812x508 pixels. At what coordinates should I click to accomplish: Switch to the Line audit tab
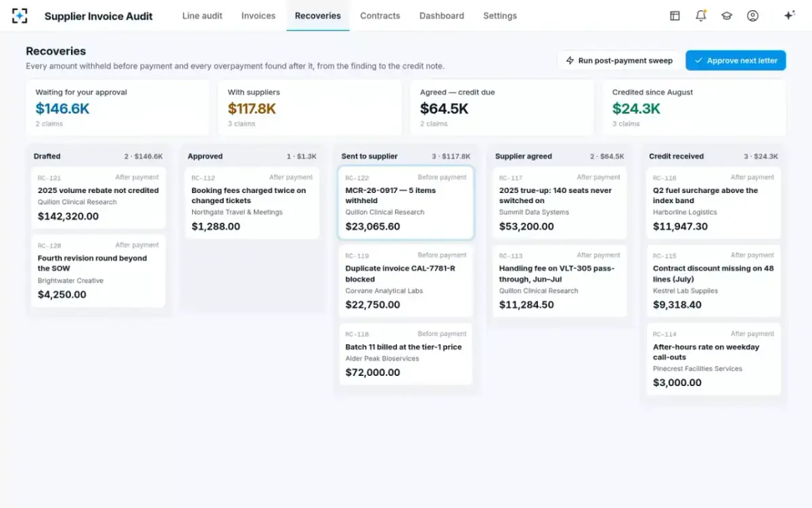[202, 16]
